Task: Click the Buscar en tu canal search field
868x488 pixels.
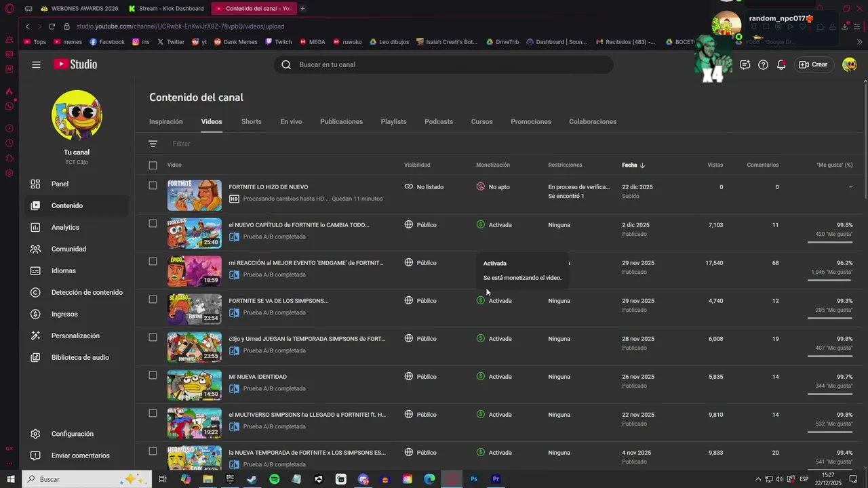Action: click(x=444, y=64)
